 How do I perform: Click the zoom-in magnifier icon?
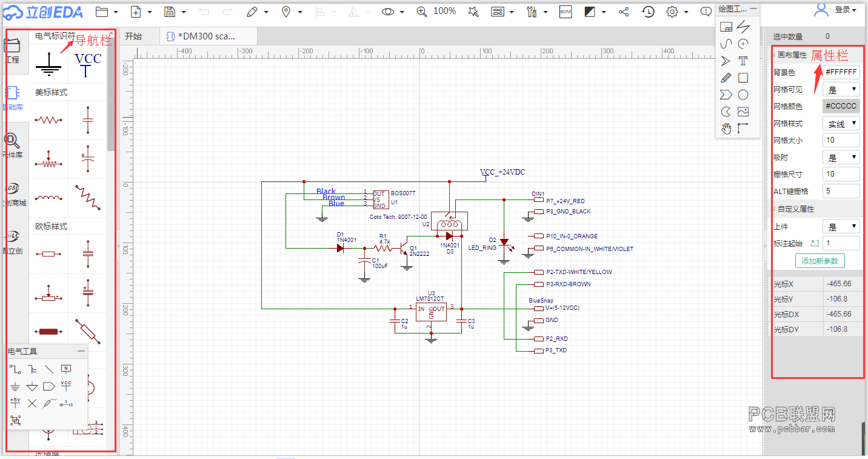click(x=422, y=12)
